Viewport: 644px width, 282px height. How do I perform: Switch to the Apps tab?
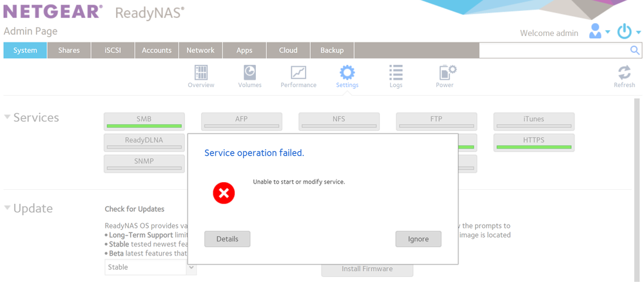point(244,50)
